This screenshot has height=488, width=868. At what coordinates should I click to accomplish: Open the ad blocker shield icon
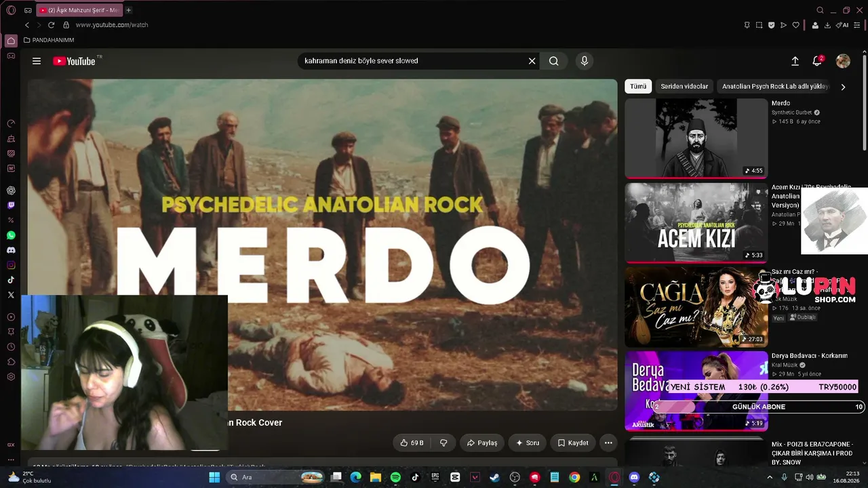tap(771, 25)
